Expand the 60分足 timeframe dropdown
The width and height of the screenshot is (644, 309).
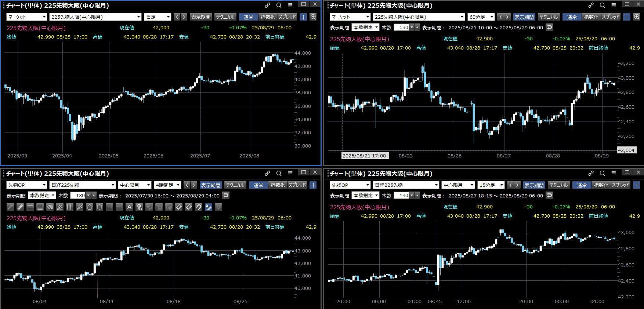(x=481, y=17)
